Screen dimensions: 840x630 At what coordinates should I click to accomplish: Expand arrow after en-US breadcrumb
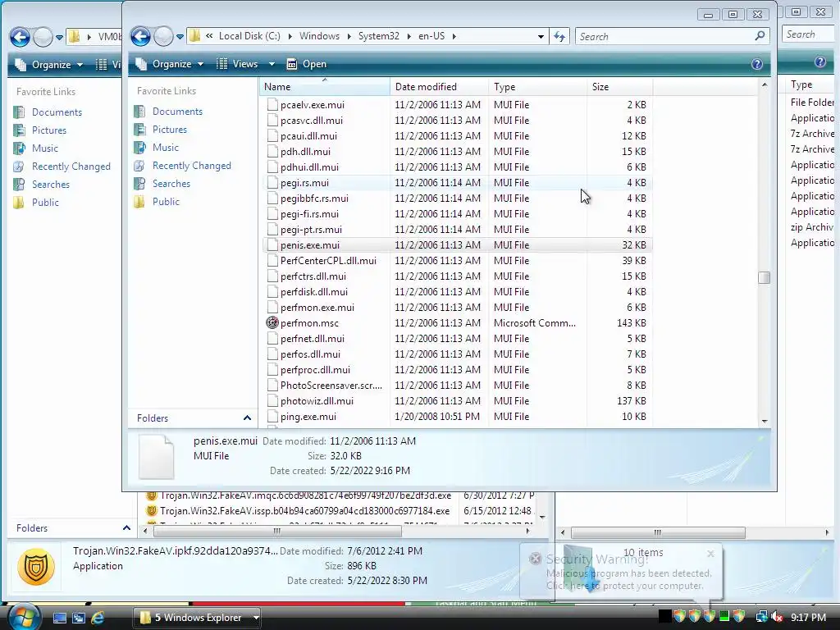[x=454, y=36]
